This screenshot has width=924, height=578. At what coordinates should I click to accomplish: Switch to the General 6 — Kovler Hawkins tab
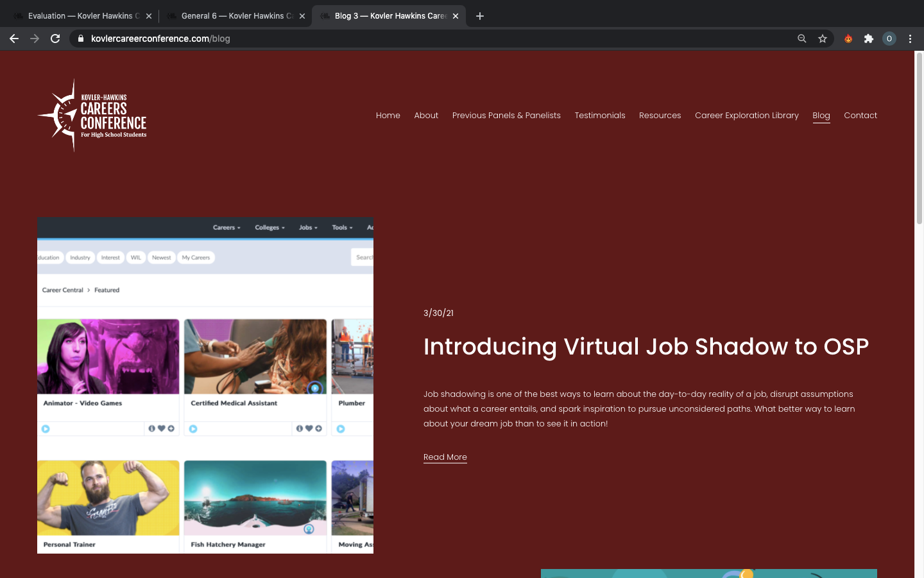point(235,16)
